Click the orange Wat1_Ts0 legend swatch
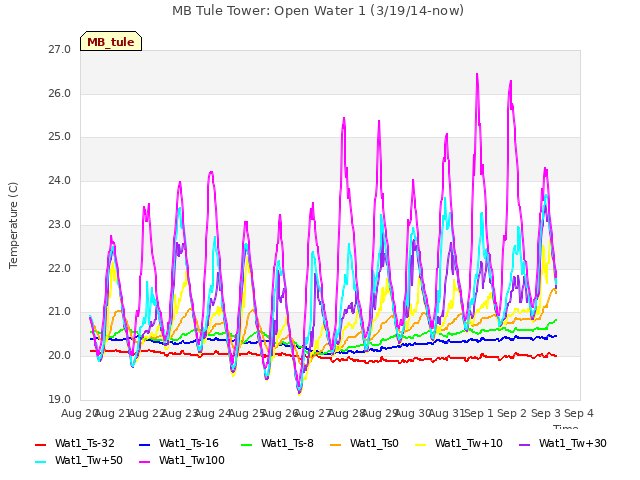Image resolution: width=640 pixels, height=480 pixels. 336,445
